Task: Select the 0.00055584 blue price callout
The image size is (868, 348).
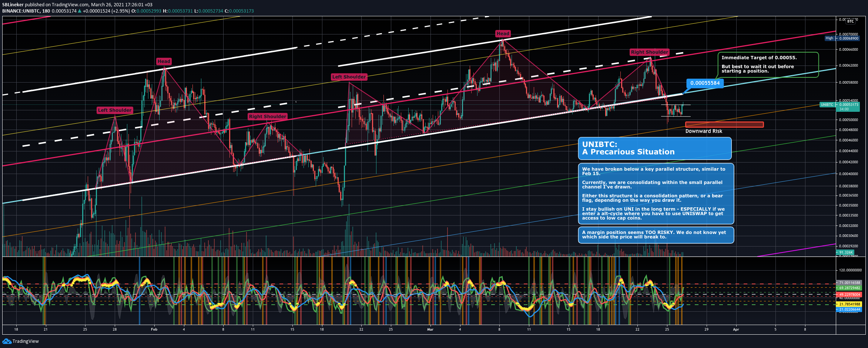Action: [705, 83]
